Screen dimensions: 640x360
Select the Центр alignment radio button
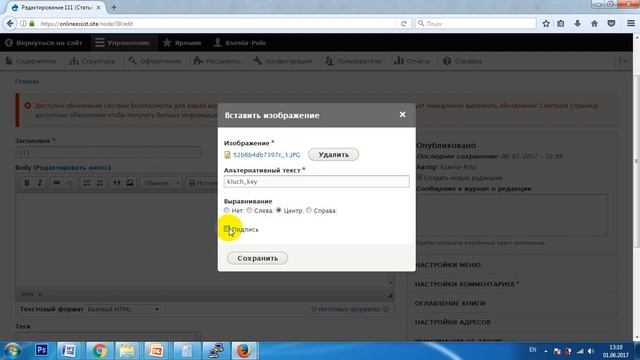click(x=279, y=210)
